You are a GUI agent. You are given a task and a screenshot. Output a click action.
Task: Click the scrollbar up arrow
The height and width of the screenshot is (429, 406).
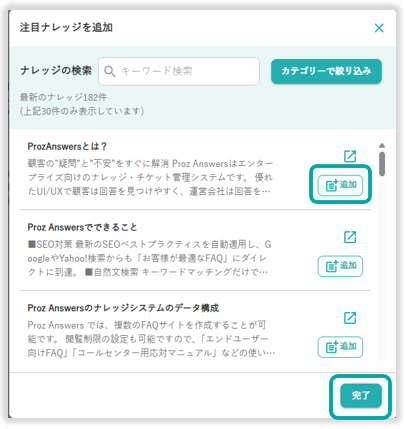(382, 145)
